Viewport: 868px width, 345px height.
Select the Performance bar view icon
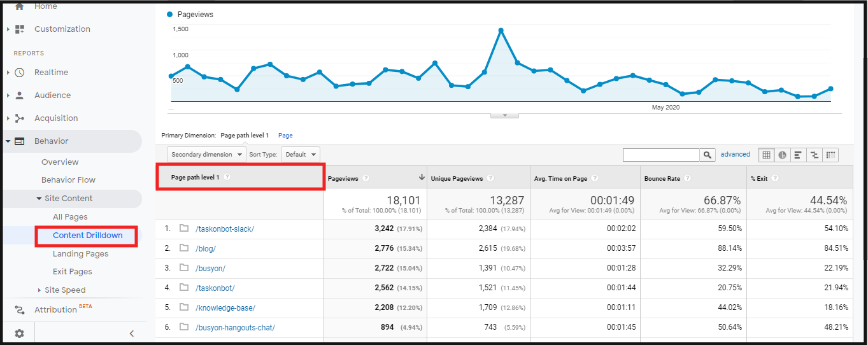pyautogui.click(x=798, y=155)
